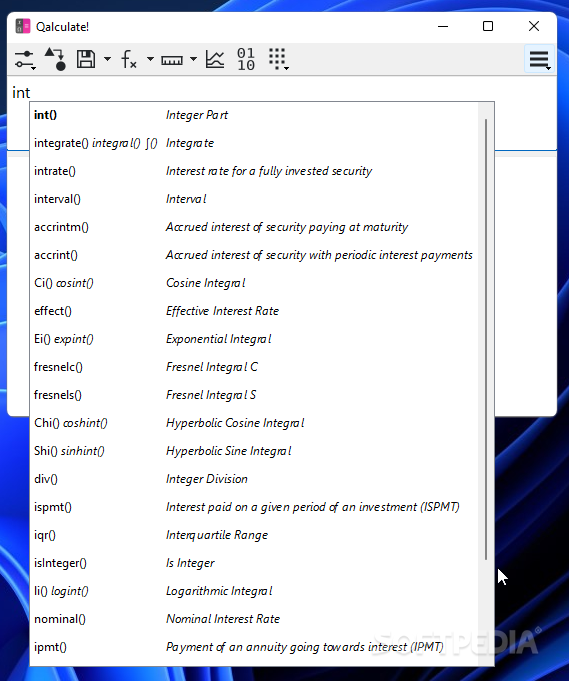This screenshot has width=569, height=681.
Task: Select ispmt() interest paid function
Action: (x=256, y=507)
